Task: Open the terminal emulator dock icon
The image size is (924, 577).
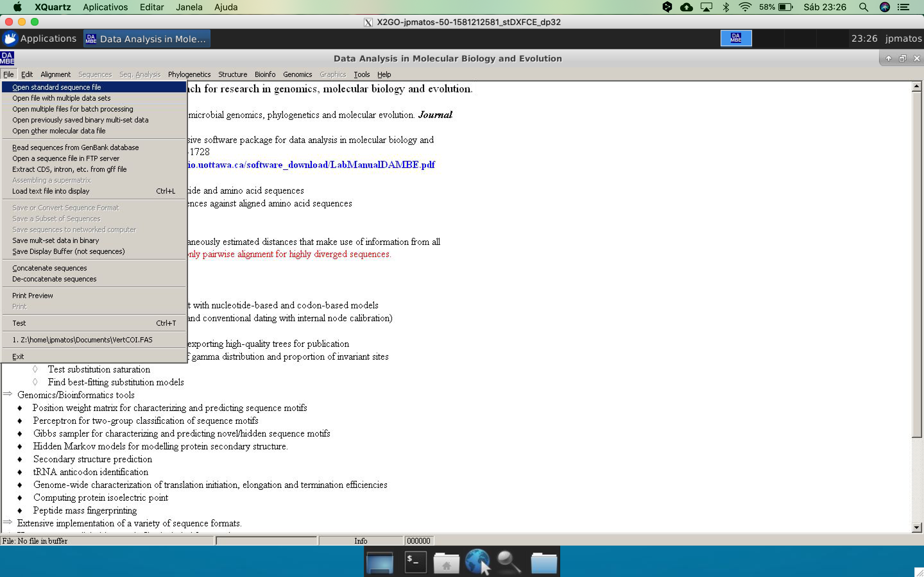Action: click(x=415, y=561)
